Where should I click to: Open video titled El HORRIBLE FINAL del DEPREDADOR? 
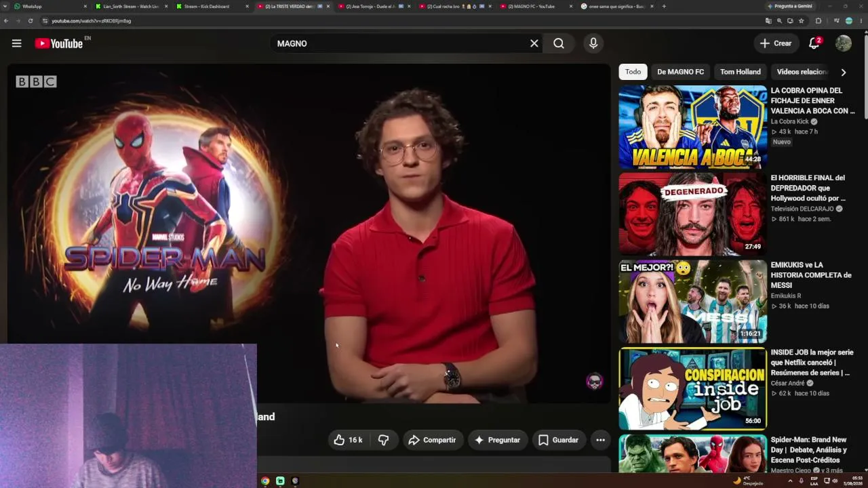[808, 188]
